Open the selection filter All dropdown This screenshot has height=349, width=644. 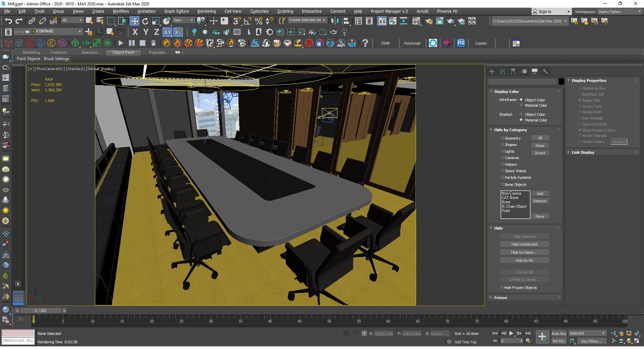pos(72,20)
